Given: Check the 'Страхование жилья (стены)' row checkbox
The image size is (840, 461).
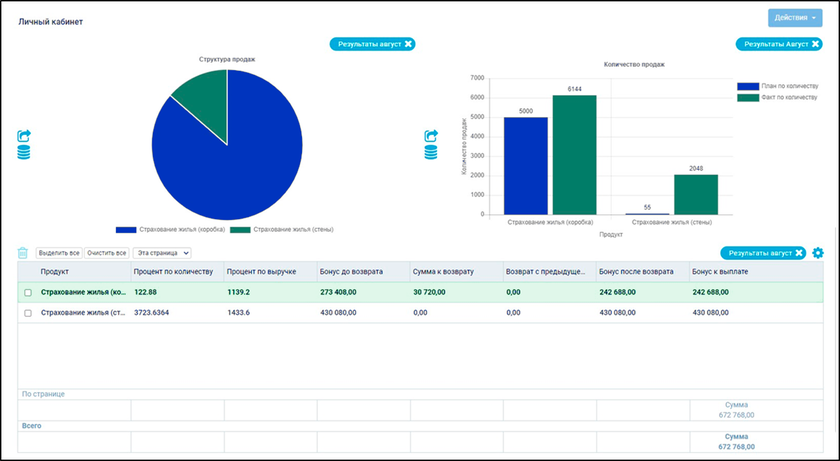Looking at the screenshot, I should point(28,313).
